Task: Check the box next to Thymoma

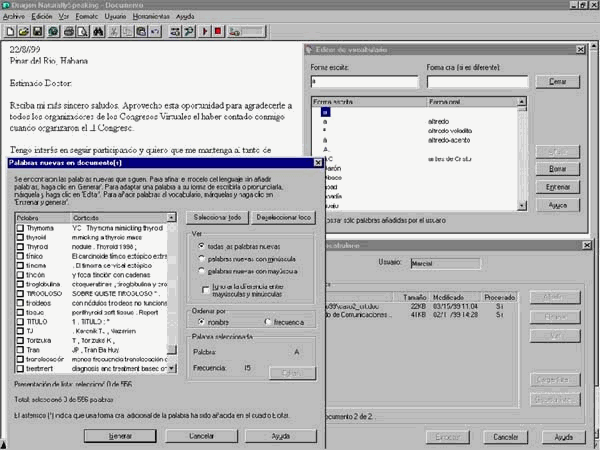Action: (x=20, y=228)
